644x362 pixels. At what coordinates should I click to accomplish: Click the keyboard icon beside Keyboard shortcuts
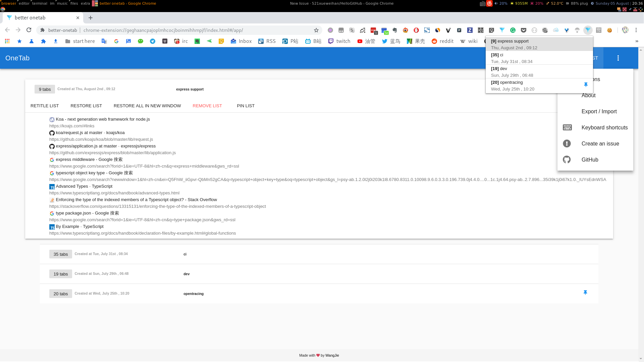(567, 127)
